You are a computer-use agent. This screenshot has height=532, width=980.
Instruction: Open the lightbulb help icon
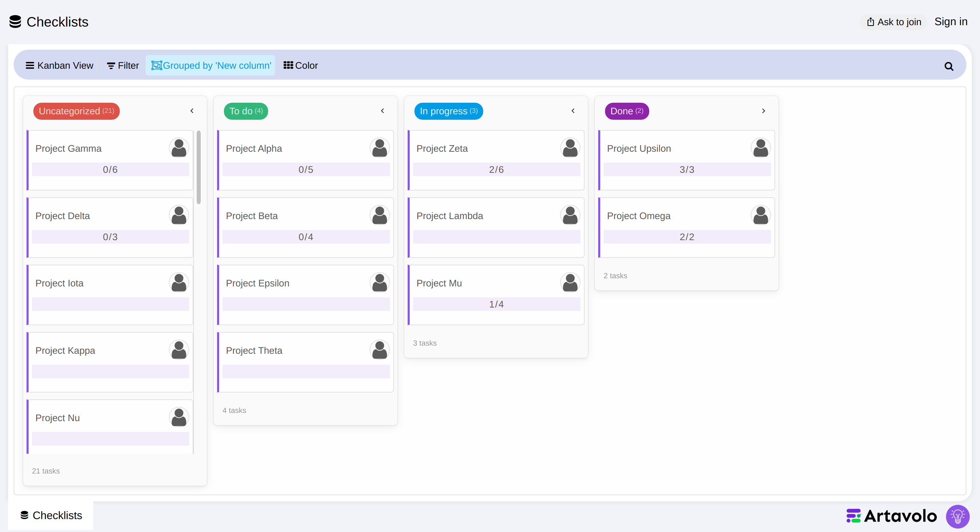(958, 516)
